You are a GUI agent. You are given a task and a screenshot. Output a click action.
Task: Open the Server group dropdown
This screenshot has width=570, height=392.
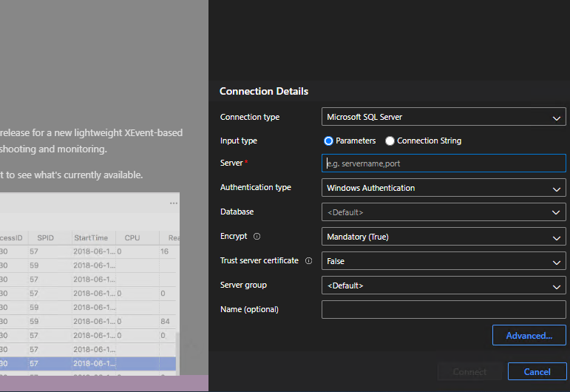click(444, 285)
